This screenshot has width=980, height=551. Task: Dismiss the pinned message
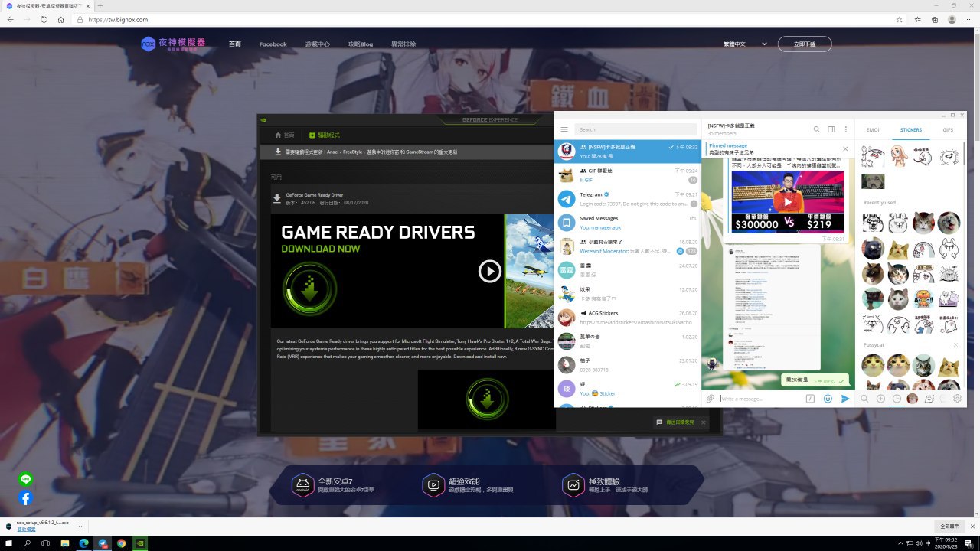click(845, 148)
